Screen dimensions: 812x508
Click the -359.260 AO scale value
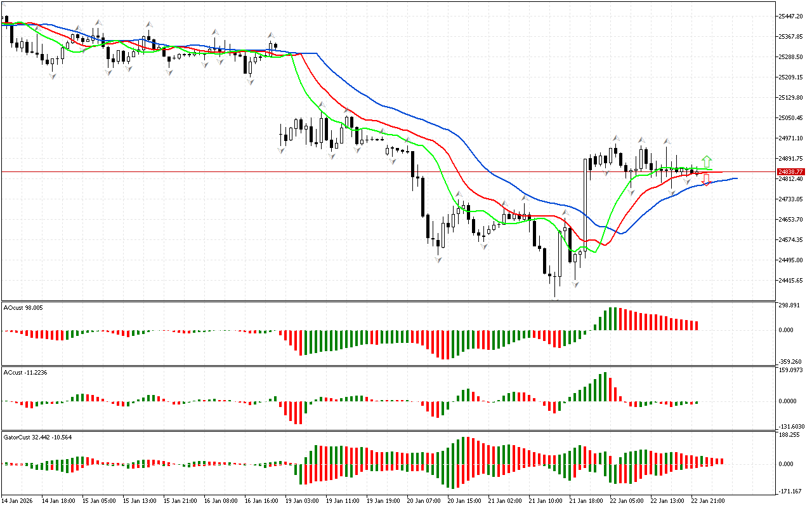[789, 361]
